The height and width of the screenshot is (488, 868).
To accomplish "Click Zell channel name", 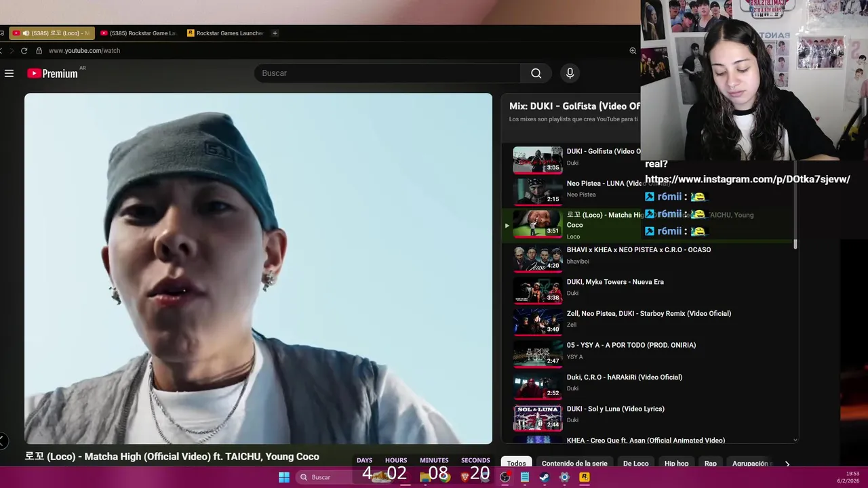I will (572, 325).
